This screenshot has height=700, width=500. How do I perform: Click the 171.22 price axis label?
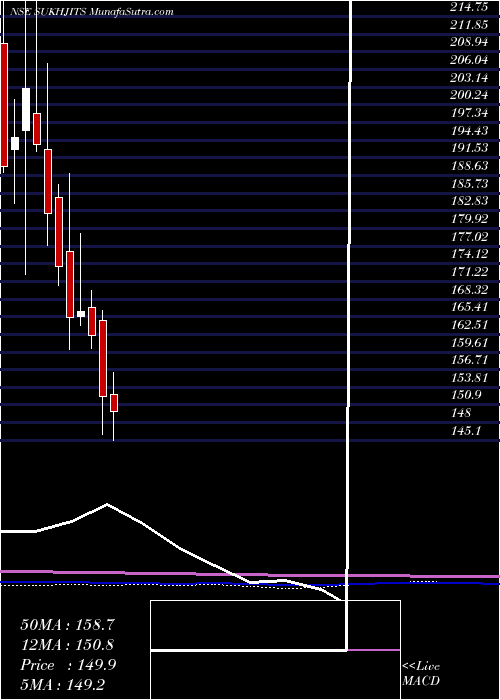click(x=471, y=271)
